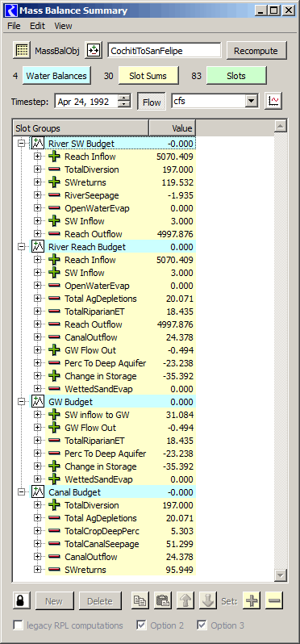Click the copy icon in bottom toolbar

pos(140,601)
